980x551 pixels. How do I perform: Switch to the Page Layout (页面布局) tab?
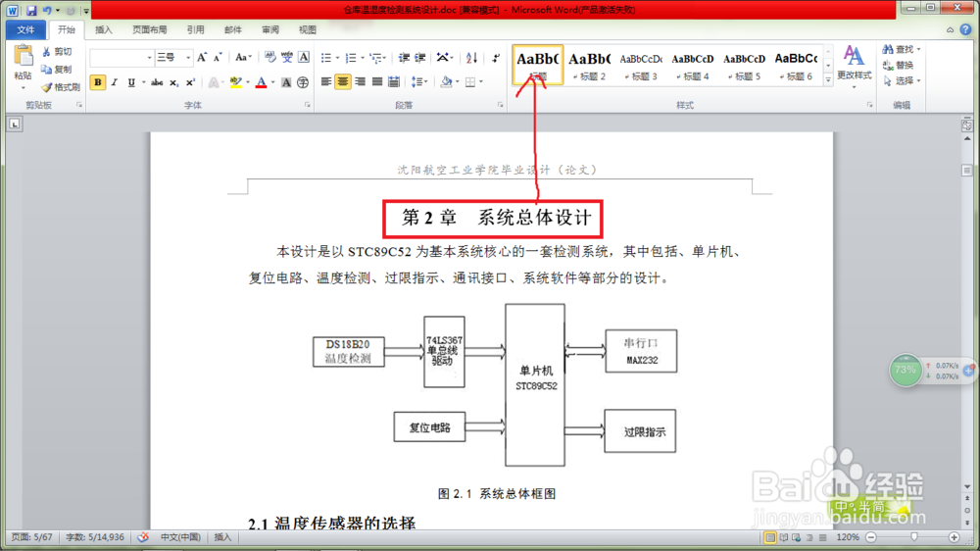pyautogui.click(x=150, y=29)
